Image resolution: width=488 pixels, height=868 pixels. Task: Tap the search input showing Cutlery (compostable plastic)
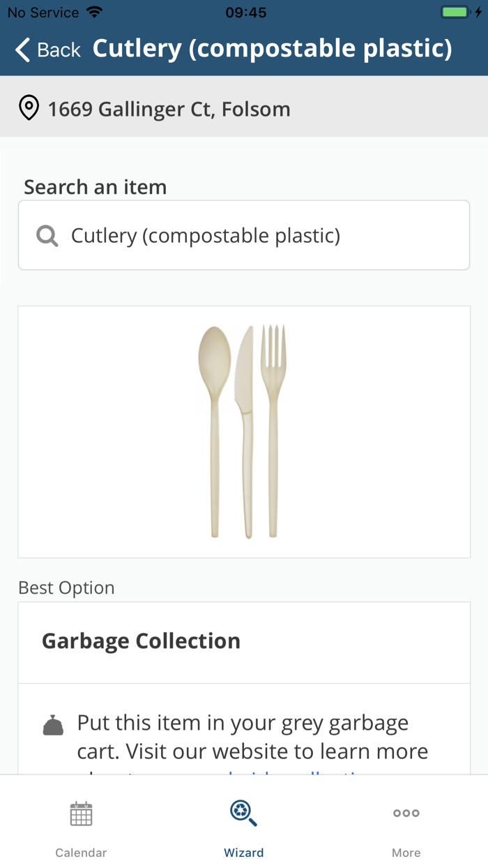click(x=244, y=235)
